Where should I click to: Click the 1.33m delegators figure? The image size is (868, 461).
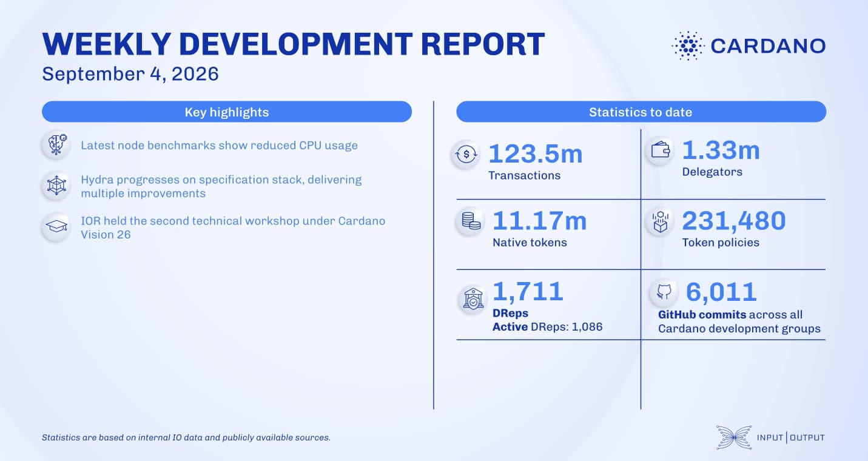click(721, 150)
